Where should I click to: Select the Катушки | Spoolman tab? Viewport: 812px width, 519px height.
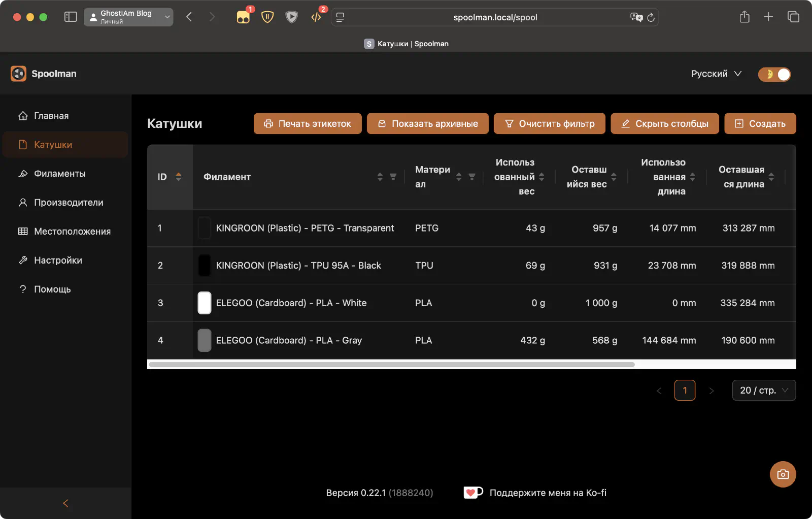(406, 44)
